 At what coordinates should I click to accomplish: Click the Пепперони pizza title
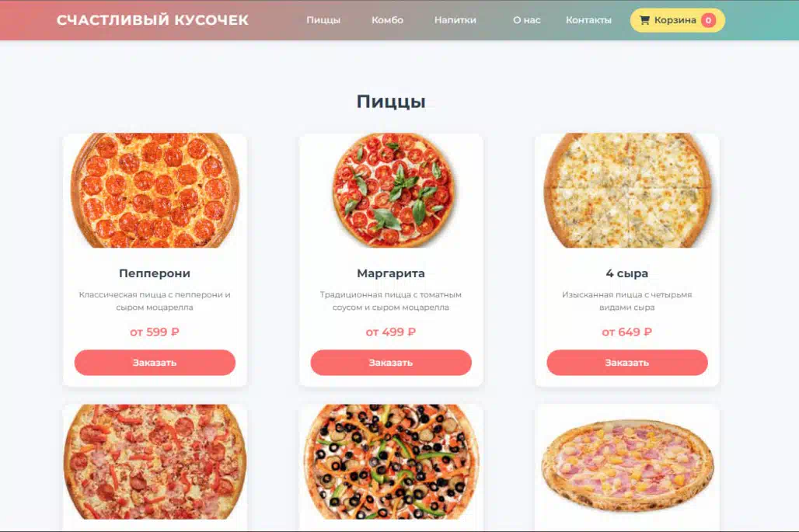[155, 273]
